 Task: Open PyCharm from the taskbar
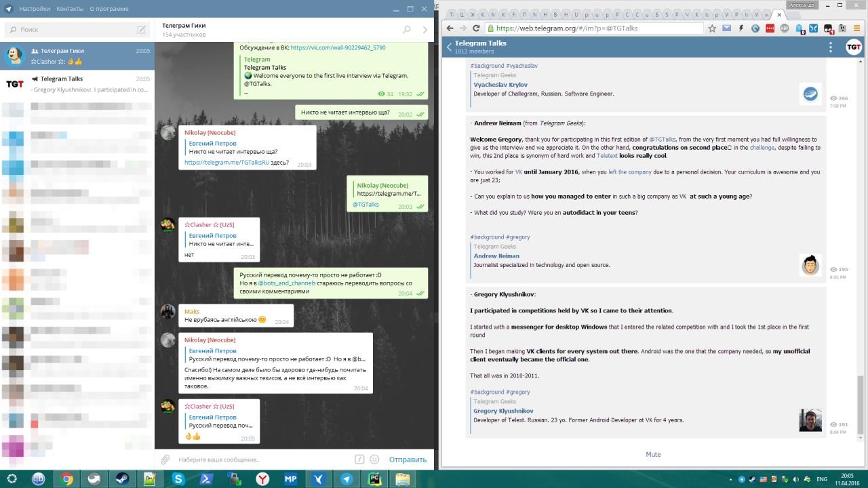(374, 479)
